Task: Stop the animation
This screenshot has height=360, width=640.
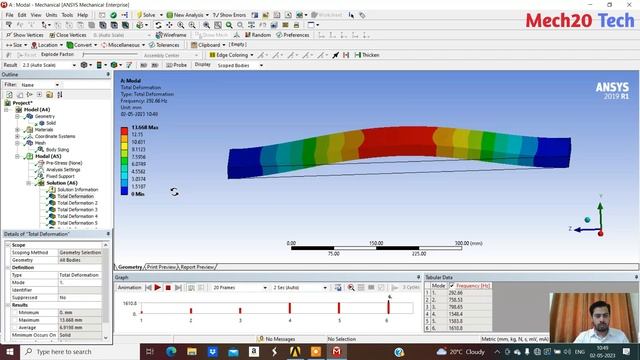Action: tap(168, 288)
